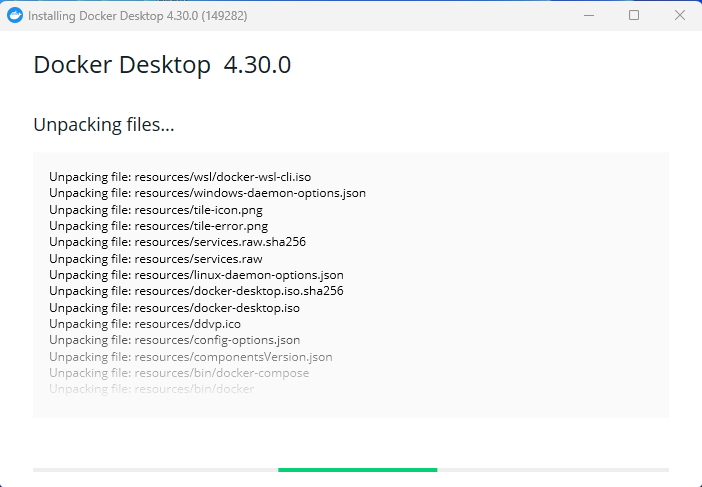Select the resources/docker-desktop.iso.sha256 log line
The width and height of the screenshot is (702, 487).
click(x=196, y=291)
